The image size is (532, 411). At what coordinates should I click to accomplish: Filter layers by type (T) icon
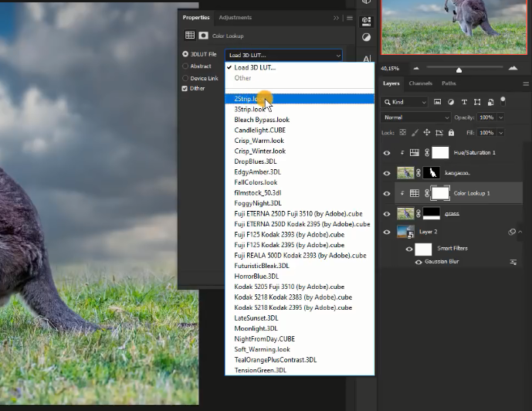464,102
